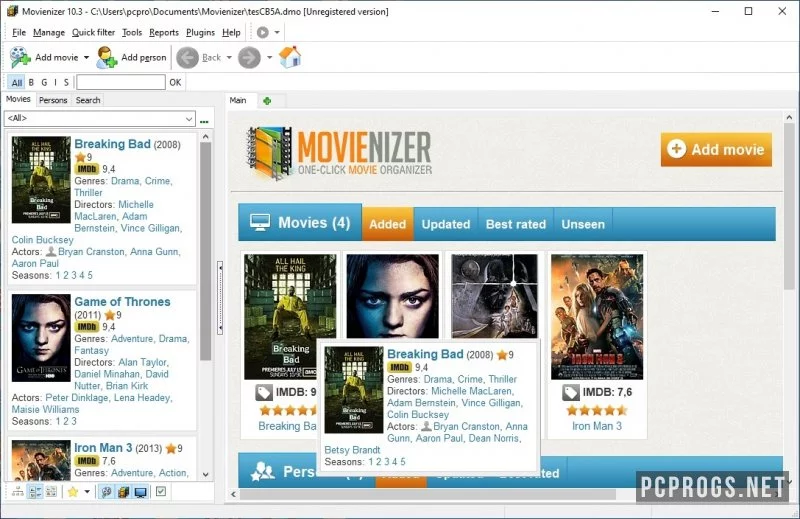Open the Iron Man 3 link under poster

tap(597, 426)
